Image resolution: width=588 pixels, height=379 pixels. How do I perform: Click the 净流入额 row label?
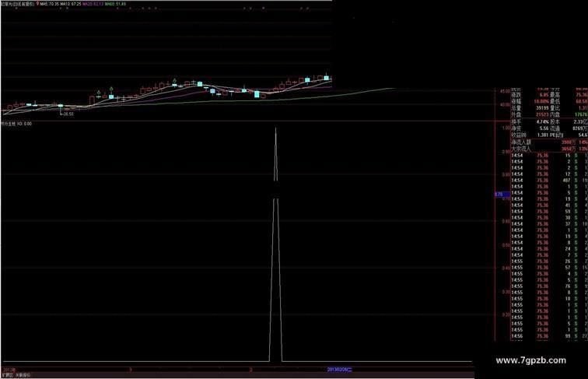click(x=522, y=142)
